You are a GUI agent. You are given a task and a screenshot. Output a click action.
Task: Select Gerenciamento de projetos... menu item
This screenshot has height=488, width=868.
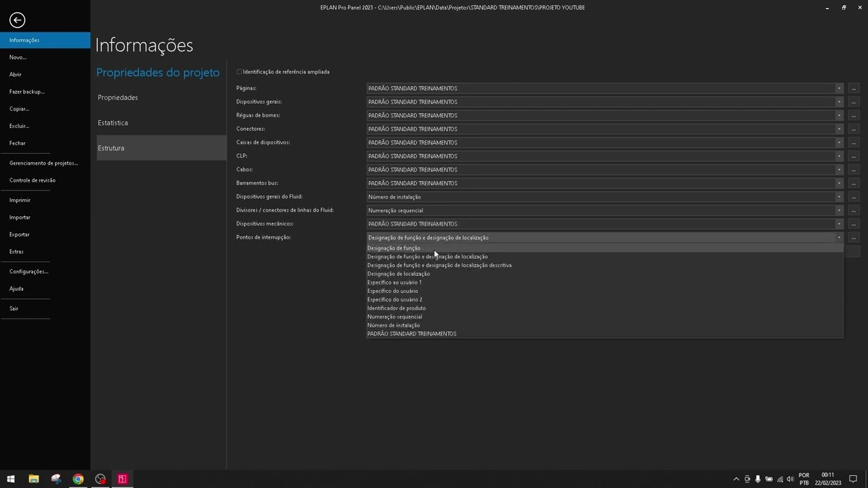click(x=45, y=163)
